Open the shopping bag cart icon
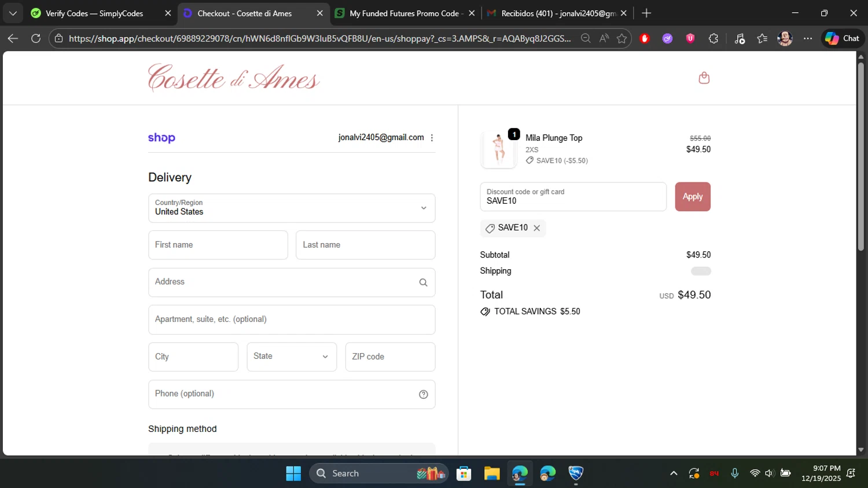Image resolution: width=868 pixels, height=488 pixels. coord(704,78)
